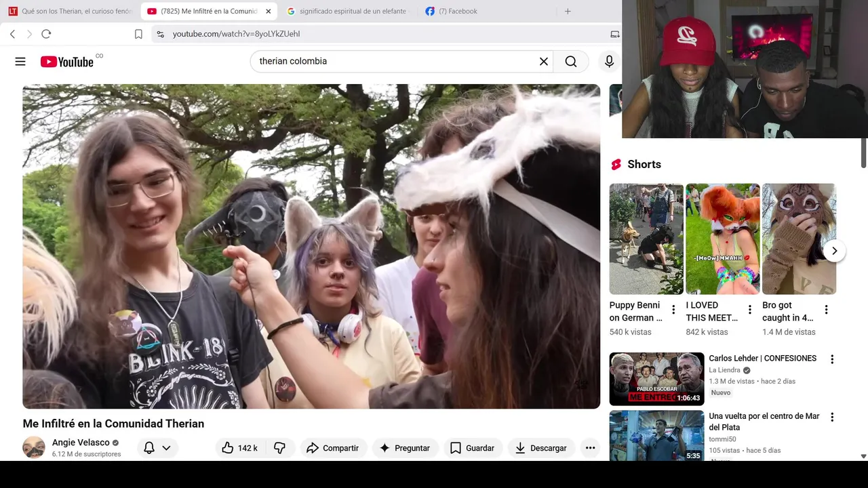Viewport: 868px width, 488px height.
Task: Open a new browser tab
Action: (x=568, y=11)
